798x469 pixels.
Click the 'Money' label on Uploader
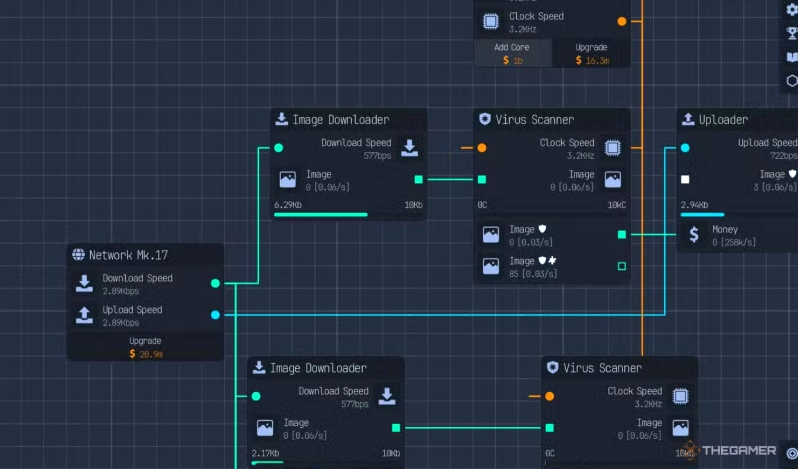pos(725,229)
